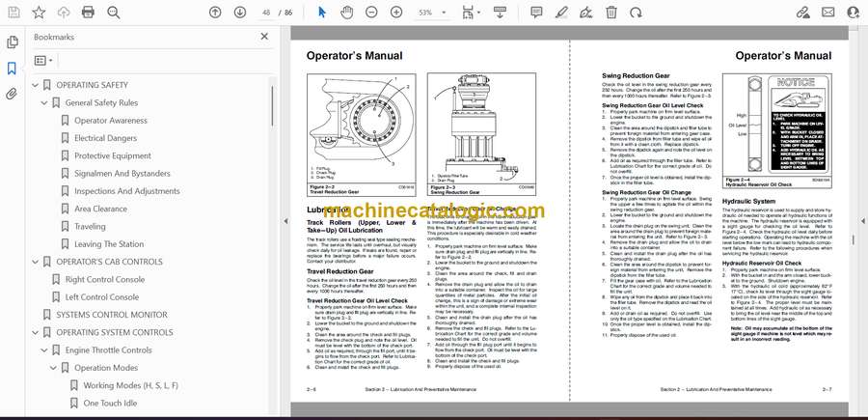This screenshot has width=868, height=420.
Task: Open SYSTEMS CONTROL MONITOR bookmark
Action: pos(112,315)
